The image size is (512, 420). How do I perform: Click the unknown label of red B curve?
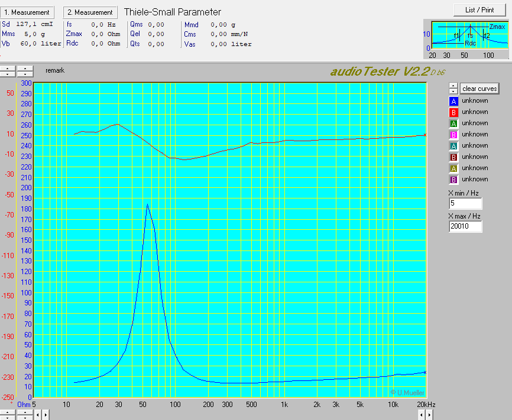point(475,112)
